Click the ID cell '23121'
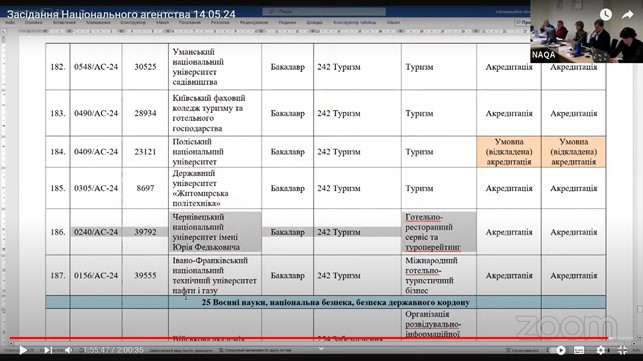 point(145,152)
